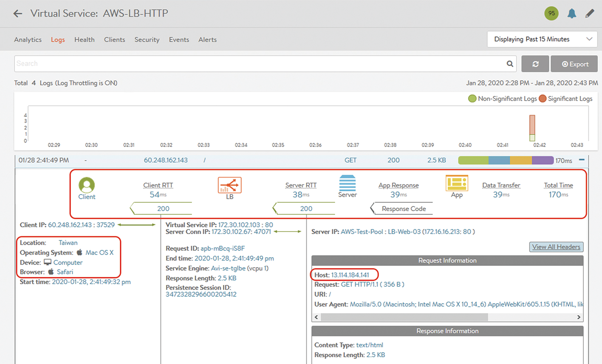Click the Taiwan location link

click(68, 243)
